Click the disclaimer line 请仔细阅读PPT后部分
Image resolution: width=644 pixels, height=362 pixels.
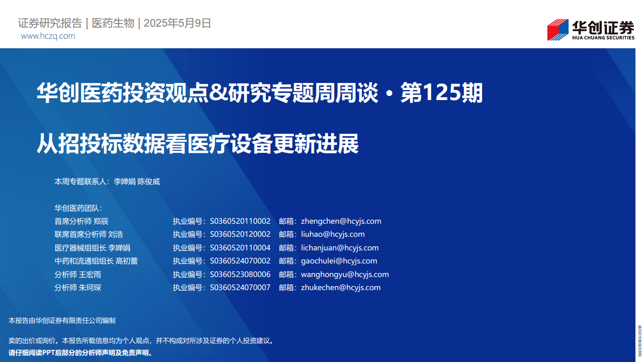click(80, 353)
